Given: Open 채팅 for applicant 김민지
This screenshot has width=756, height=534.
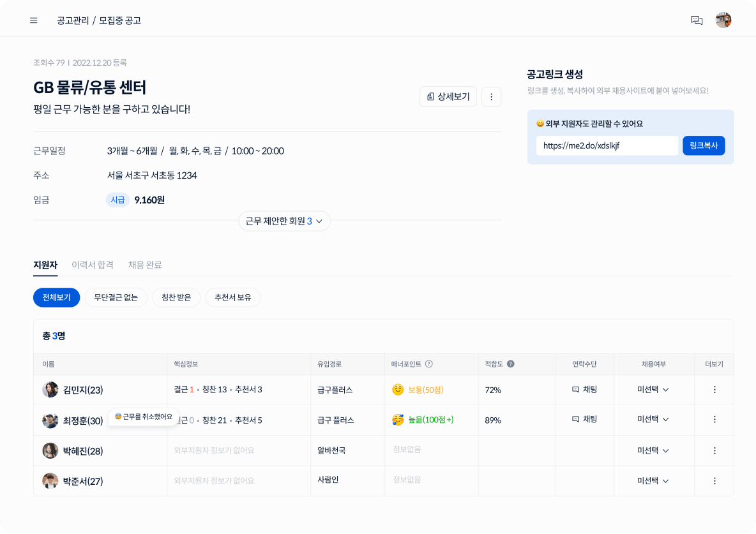Looking at the screenshot, I should [x=584, y=389].
